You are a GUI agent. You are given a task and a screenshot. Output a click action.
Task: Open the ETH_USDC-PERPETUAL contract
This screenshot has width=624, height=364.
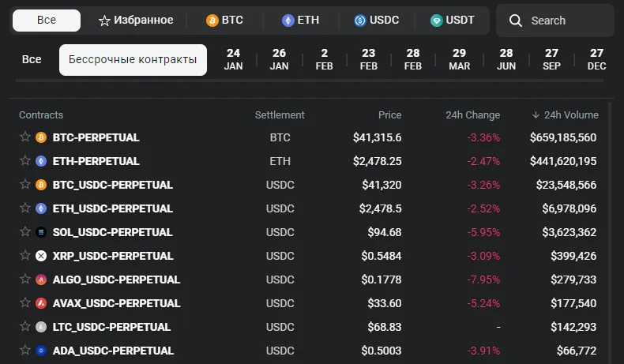(x=113, y=208)
